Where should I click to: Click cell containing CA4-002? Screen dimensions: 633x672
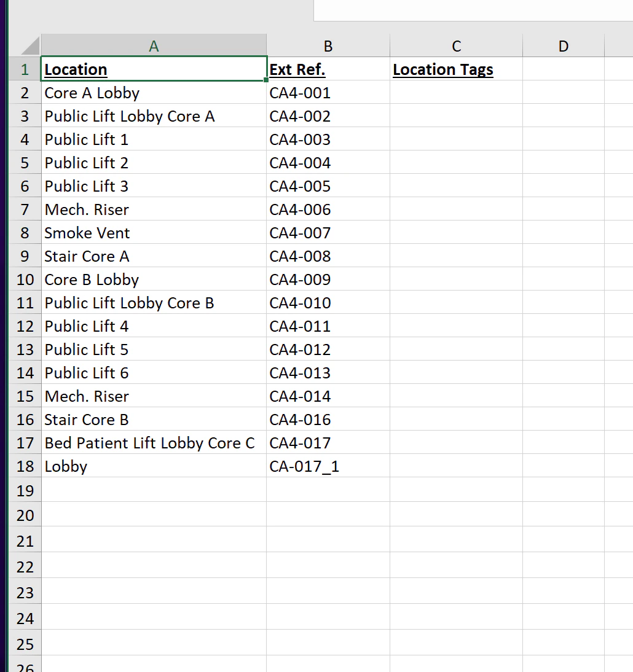[328, 115]
